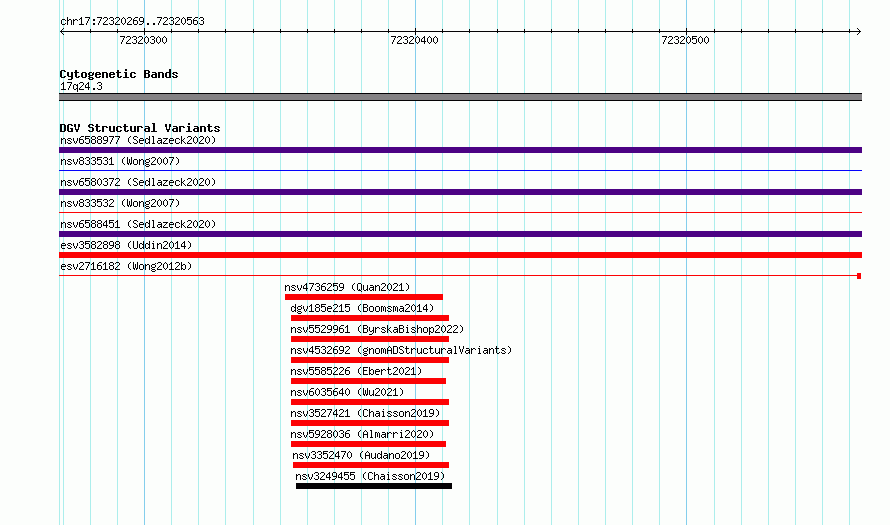Click the thick red esv3582898 bar
Image resolution: width=890 pixels, height=525 pixels.
point(460,255)
